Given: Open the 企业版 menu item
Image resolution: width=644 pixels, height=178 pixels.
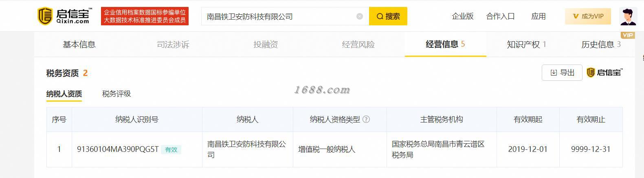Looking at the screenshot, I should [x=463, y=16].
